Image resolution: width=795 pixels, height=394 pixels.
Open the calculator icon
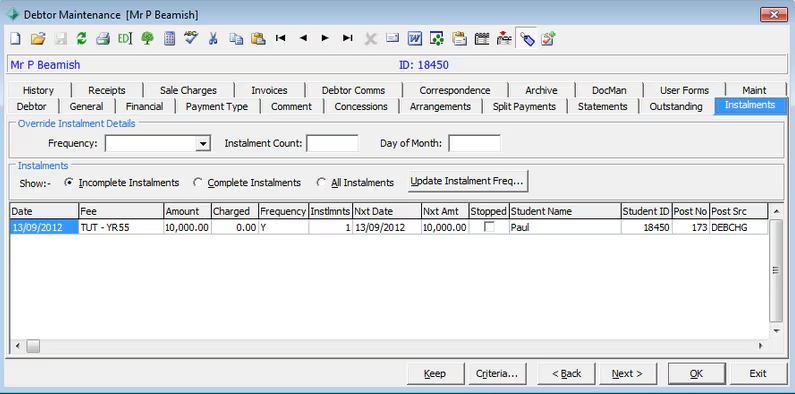169,39
